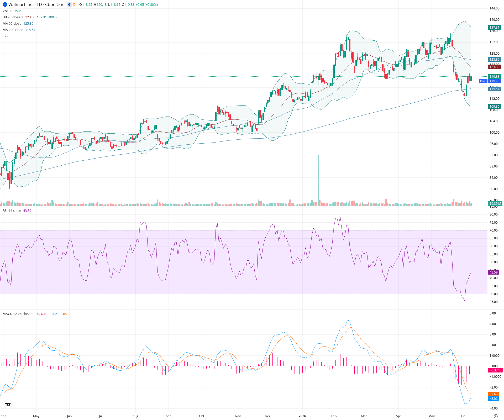The width and height of the screenshot is (504, 420).
Task: Select the BB 20 close 2 legend
Action: coord(13,17)
